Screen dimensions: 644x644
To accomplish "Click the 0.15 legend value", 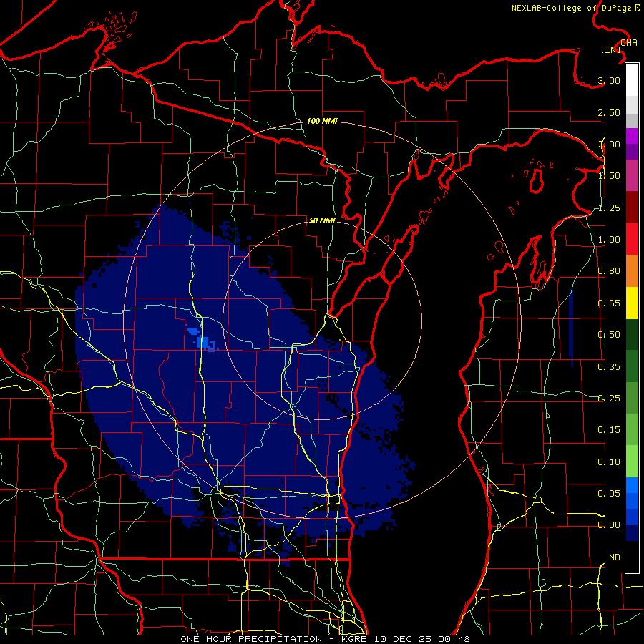I will coord(609,430).
